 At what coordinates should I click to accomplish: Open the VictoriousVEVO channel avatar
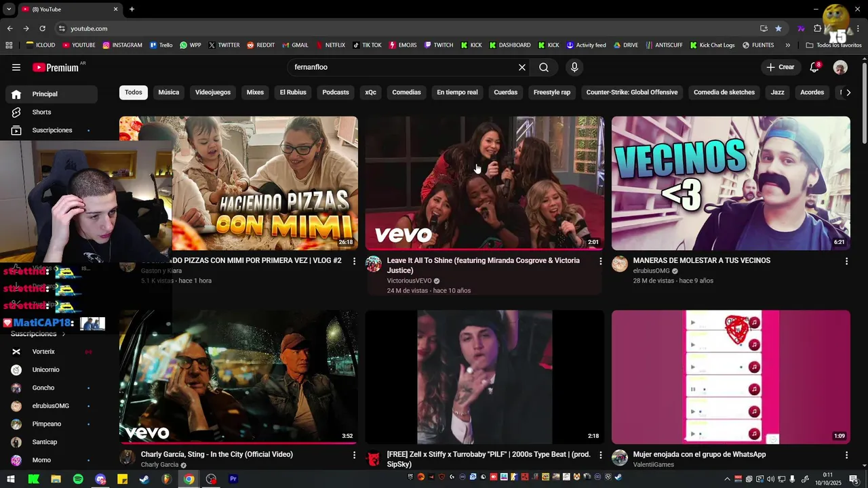(374, 264)
